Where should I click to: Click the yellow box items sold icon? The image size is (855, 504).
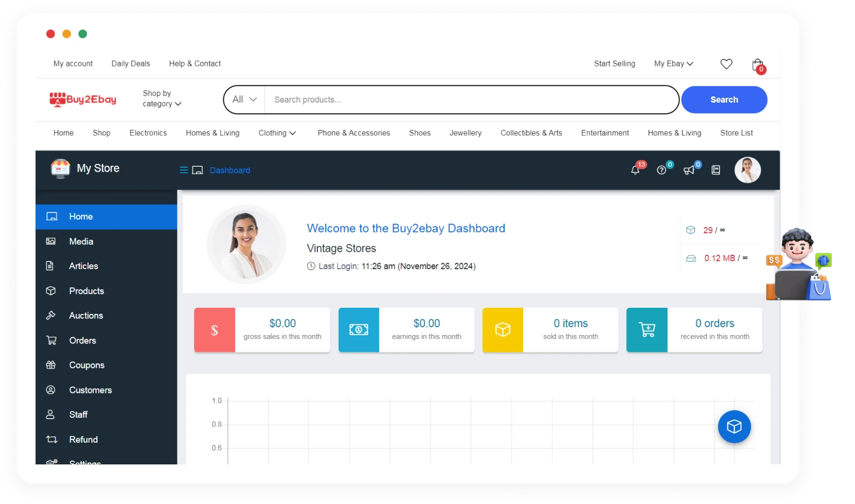[x=503, y=330]
